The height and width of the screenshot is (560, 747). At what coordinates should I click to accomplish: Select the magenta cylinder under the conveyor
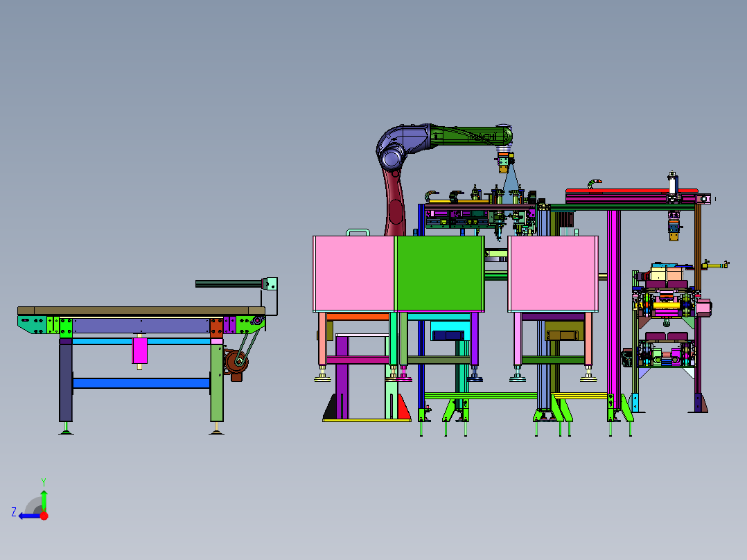[139, 351]
